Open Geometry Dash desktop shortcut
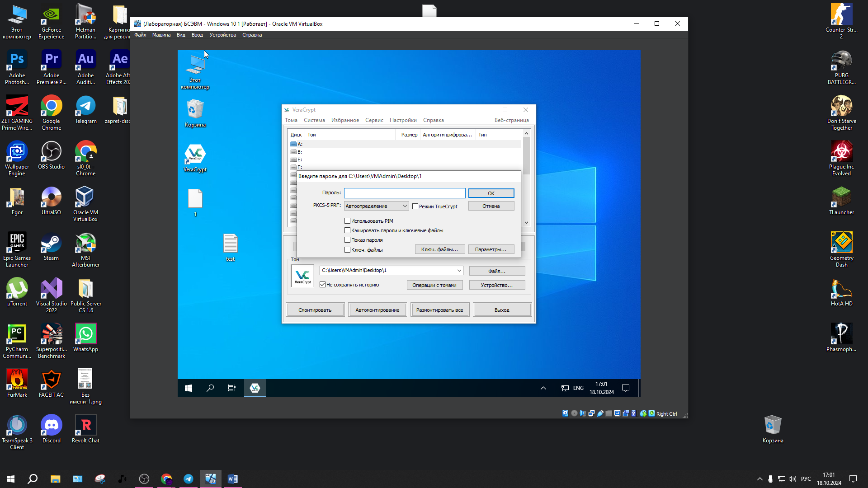This screenshot has width=868, height=488. [x=841, y=250]
